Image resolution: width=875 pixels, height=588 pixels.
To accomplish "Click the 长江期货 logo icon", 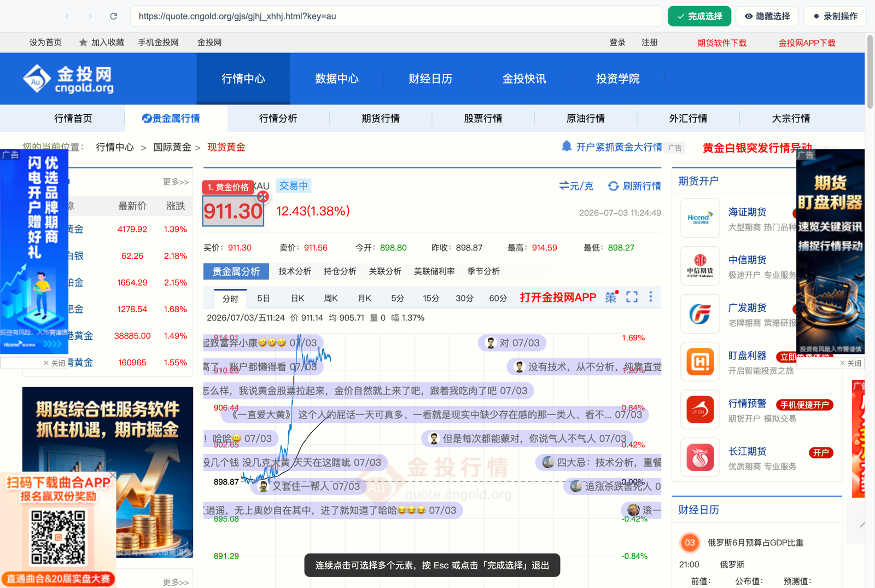I will pos(700,457).
